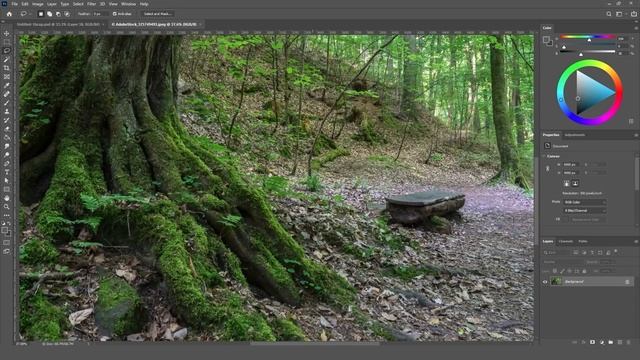Image resolution: width=640 pixels, height=360 pixels.
Task: Select the Background layer thumbnail
Action: [x=556, y=282]
